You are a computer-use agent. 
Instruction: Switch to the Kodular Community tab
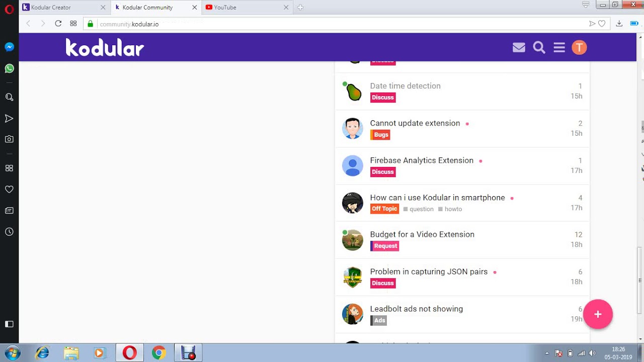click(156, 8)
